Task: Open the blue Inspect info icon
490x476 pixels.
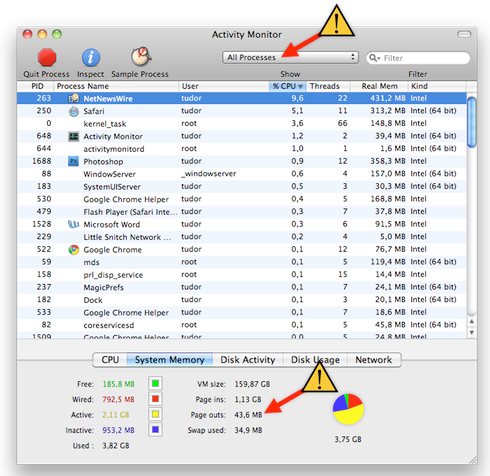Action: [x=91, y=57]
